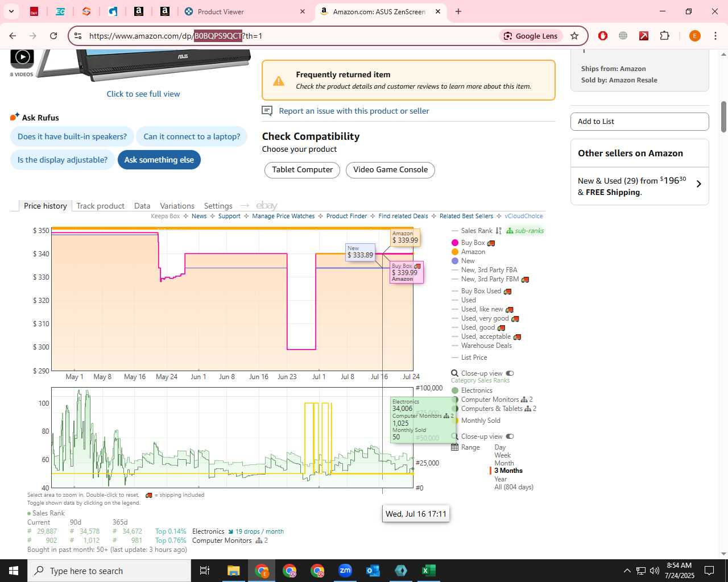Toggle the Amazon orange legend dot
The image size is (728, 582).
455,252
